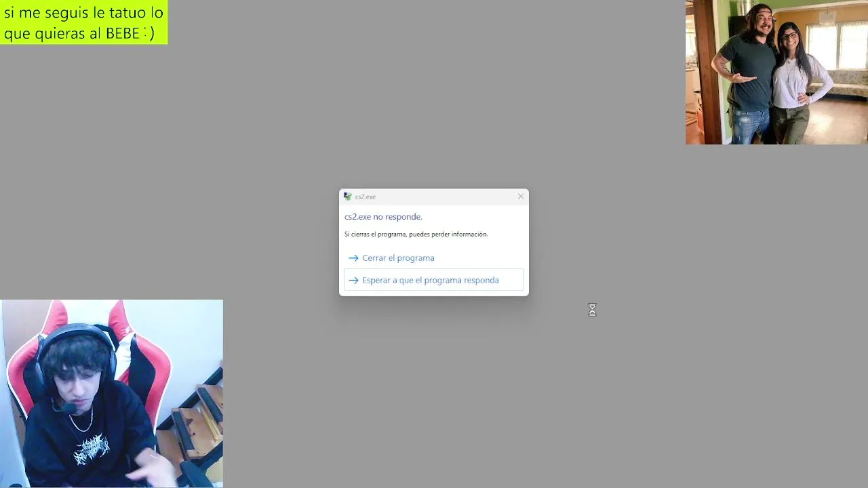868x488 pixels.
Task: Click the photo of two people standing
Action: coord(776,72)
